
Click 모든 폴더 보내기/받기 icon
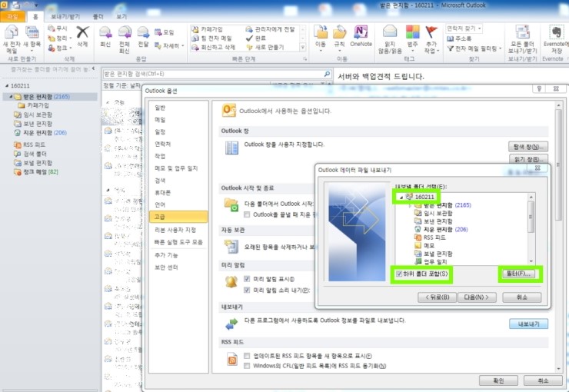[x=523, y=32]
